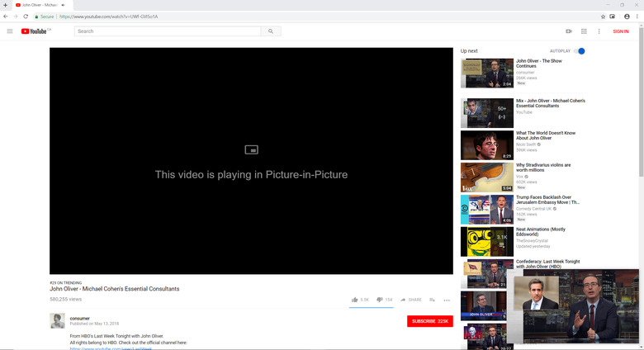
Task: Open YouTube settings three-dot menu
Action: (x=599, y=31)
